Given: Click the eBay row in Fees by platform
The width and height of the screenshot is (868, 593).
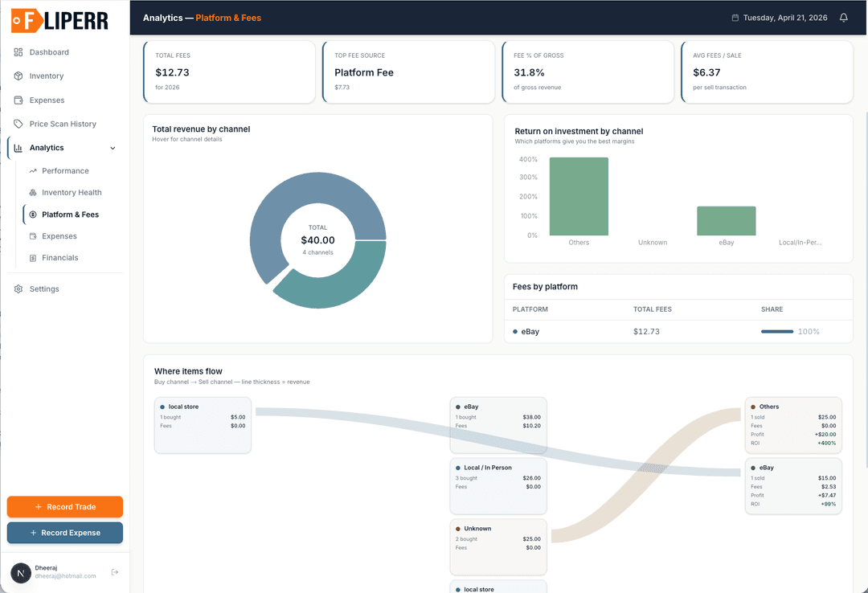Looking at the screenshot, I should coord(678,332).
